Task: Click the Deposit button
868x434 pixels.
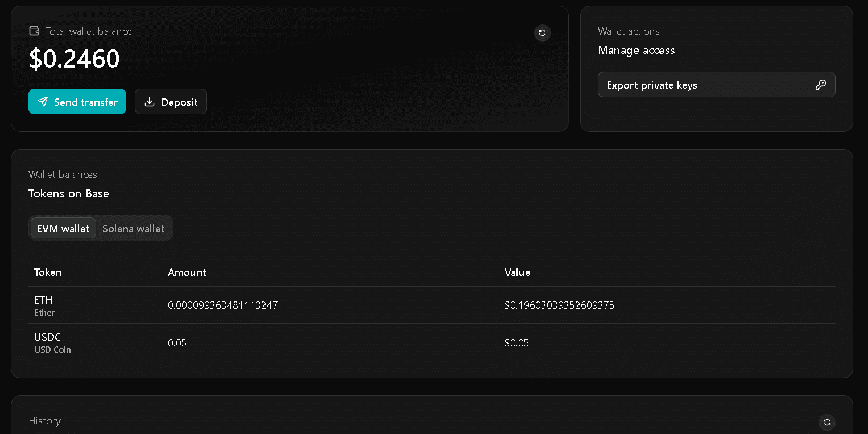Action: tap(171, 102)
